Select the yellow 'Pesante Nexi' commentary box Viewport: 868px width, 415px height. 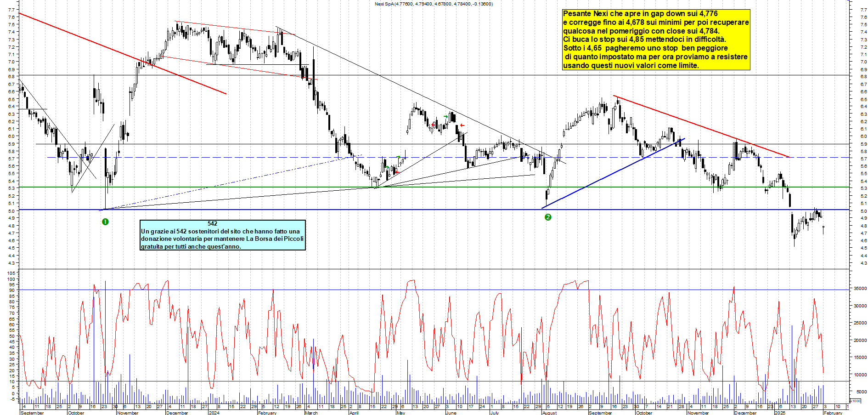pyautogui.click(x=656, y=40)
